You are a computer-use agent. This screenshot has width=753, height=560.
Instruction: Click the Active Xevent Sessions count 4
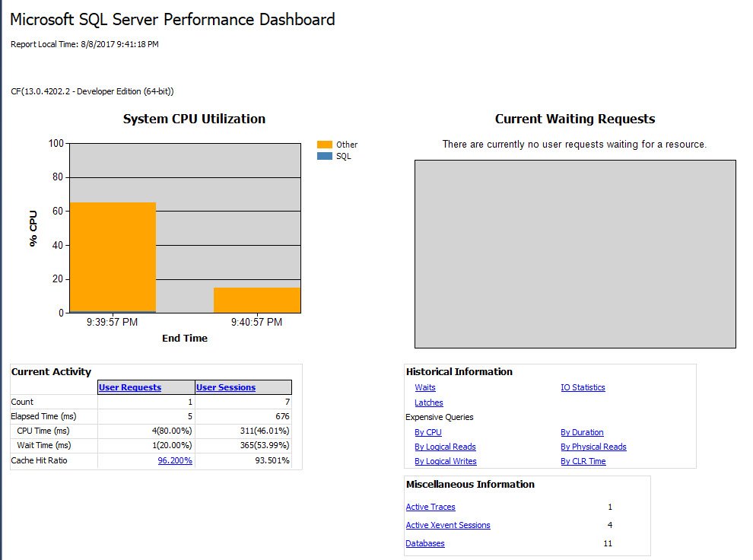[610, 525]
